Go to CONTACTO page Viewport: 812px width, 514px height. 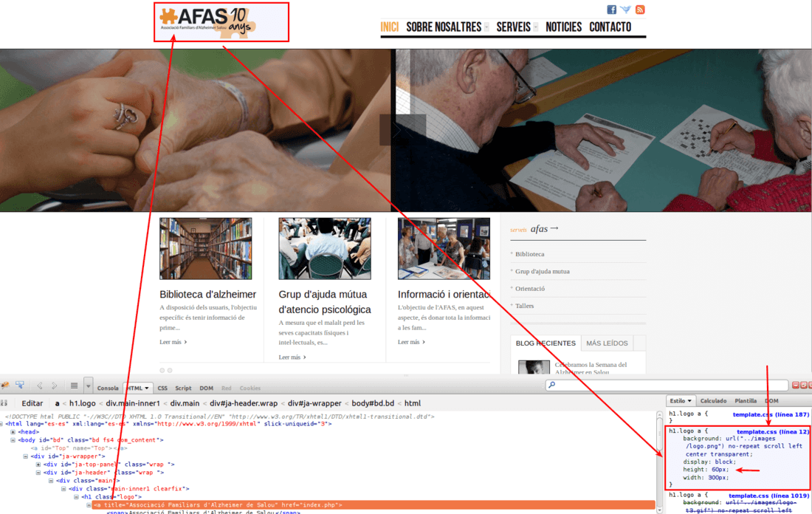point(610,27)
